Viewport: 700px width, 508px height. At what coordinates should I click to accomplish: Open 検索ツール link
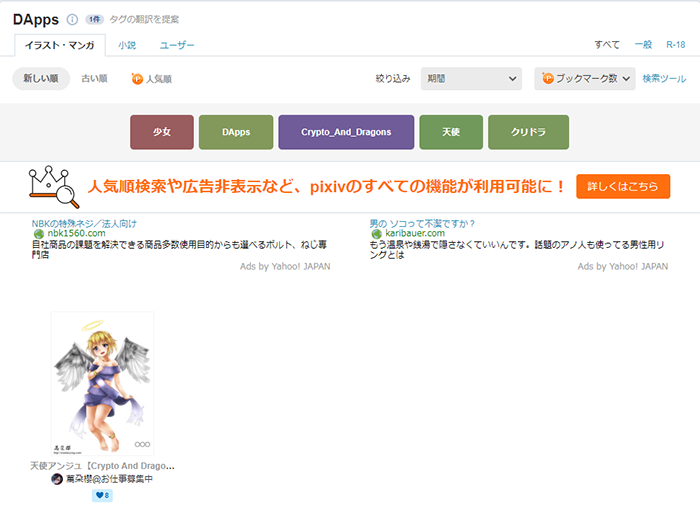(x=664, y=79)
